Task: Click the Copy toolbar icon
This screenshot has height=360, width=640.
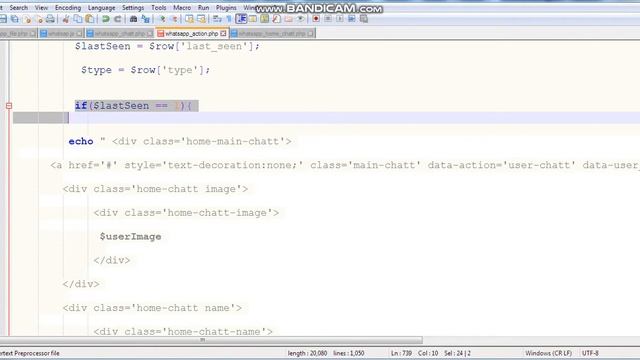Action: click(x=78, y=19)
